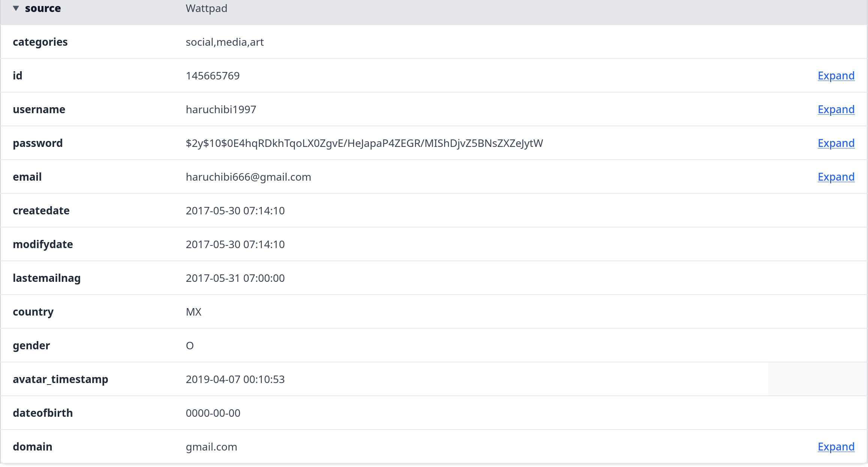868x467 pixels.
Task: Click the source label text
Action: click(43, 8)
